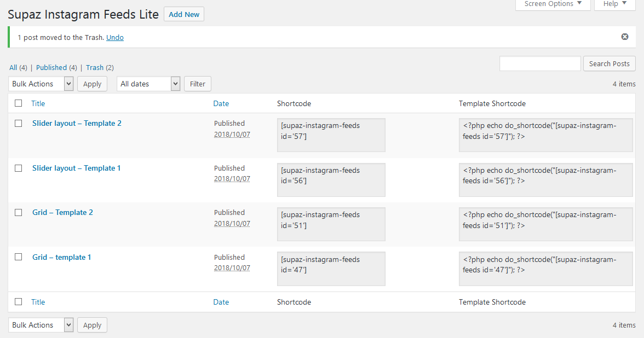Focus the search posts input field
This screenshot has height=338, width=644.
540,63
